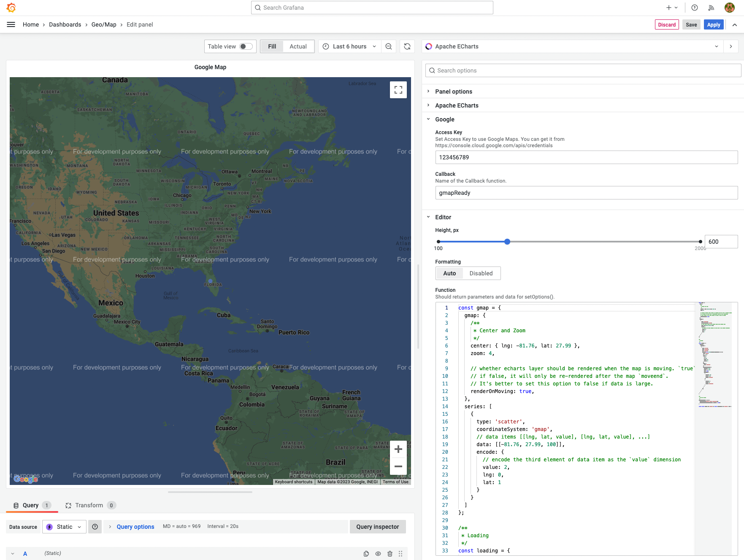Enable the Table view toggle

click(245, 46)
